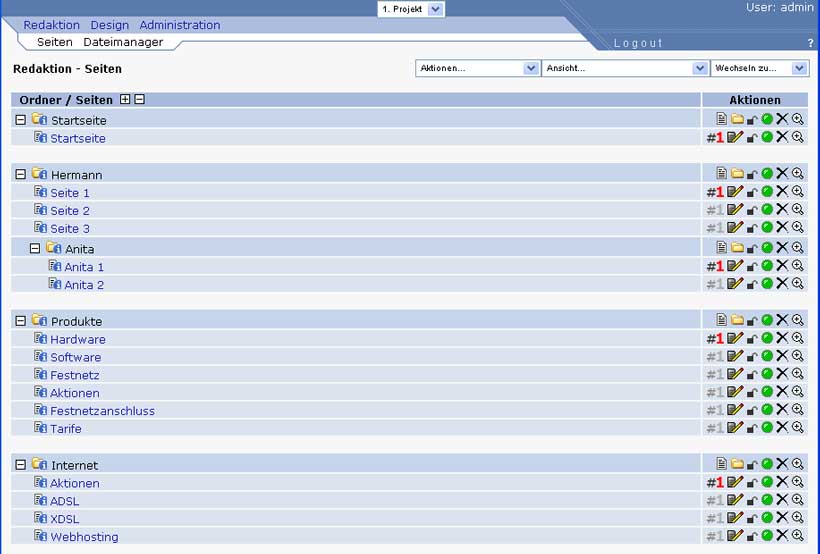Open the Anita 1 page link
This screenshot has height=554, width=820.
pos(84,267)
